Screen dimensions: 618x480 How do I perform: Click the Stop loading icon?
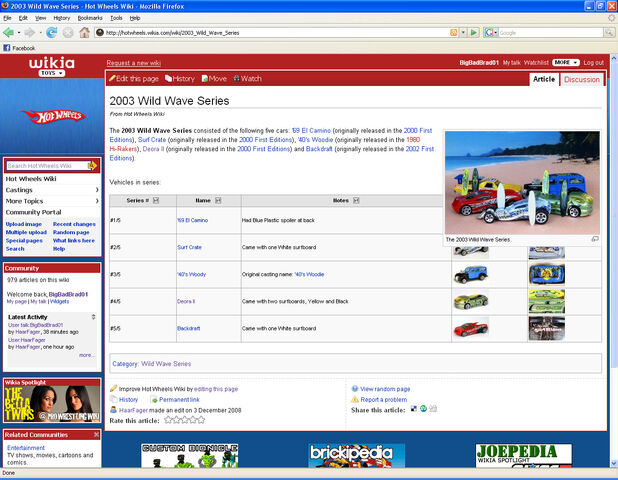68,33
